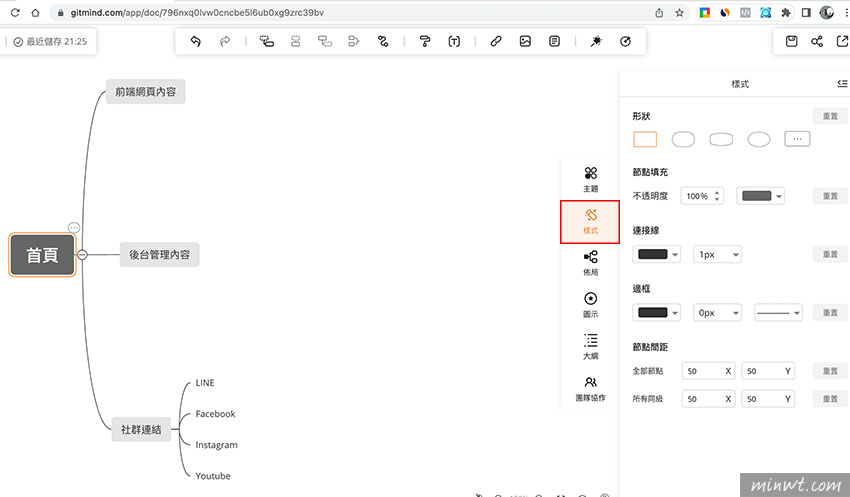The width and height of the screenshot is (850, 497).
Task: Open the connection line width dropdown
Action: pos(717,254)
